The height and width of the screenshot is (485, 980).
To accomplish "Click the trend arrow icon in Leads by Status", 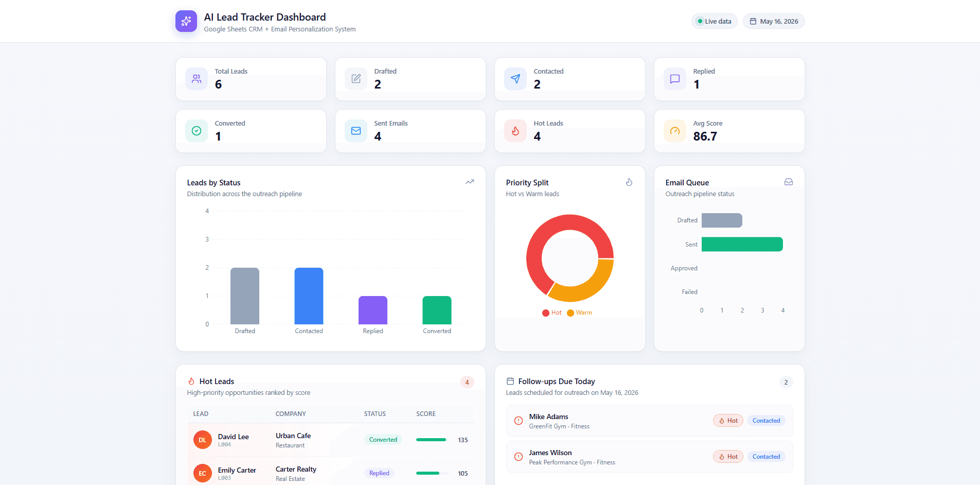I will (x=470, y=182).
